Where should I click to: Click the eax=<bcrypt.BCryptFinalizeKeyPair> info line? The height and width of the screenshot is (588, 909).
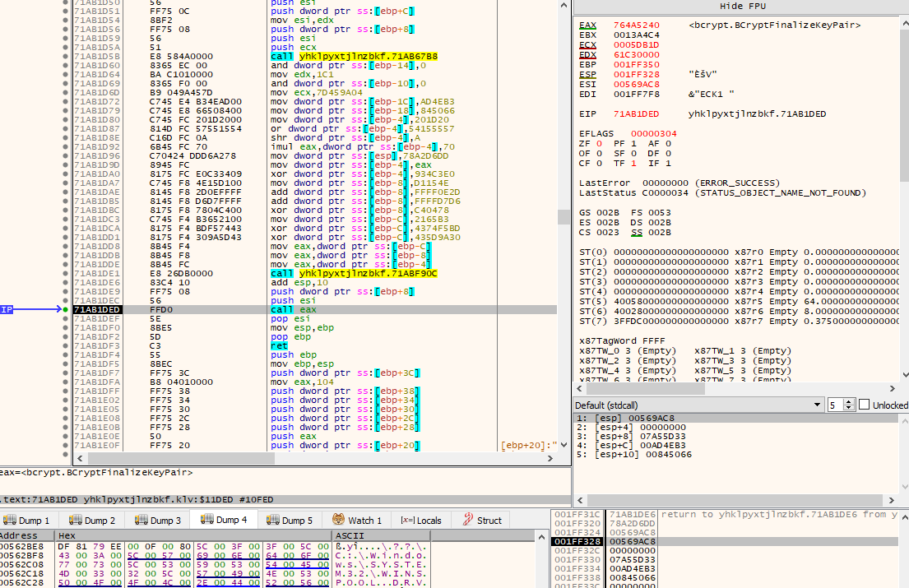pyautogui.click(x=96, y=472)
